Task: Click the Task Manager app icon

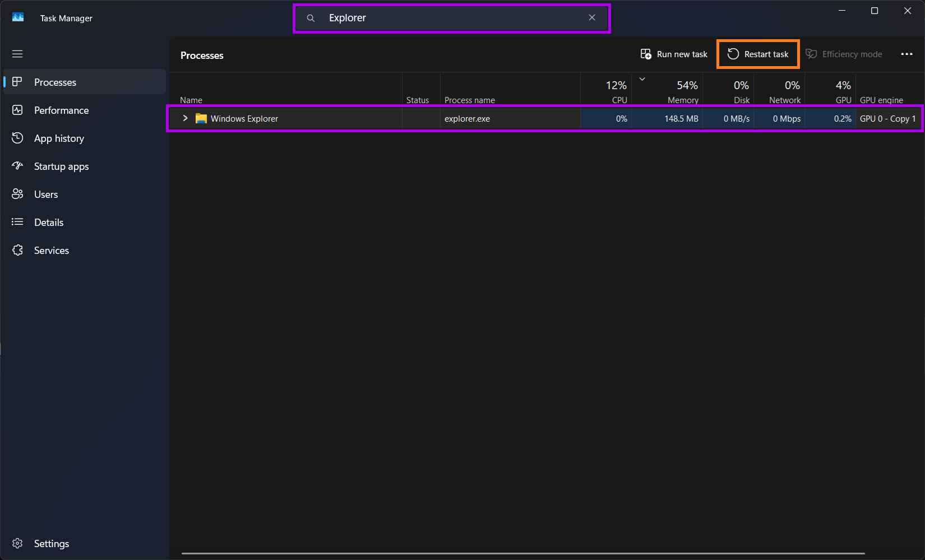Action: pyautogui.click(x=18, y=17)
